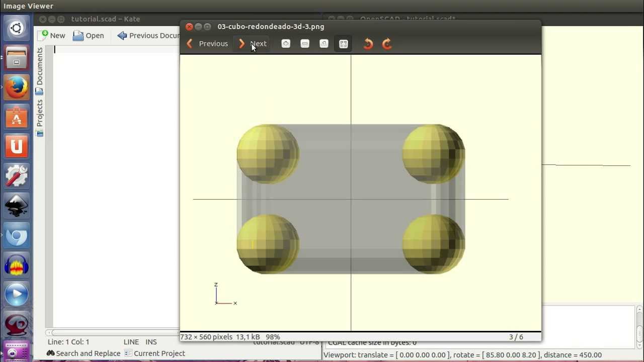Toggle best fit zoom
Viewport: 644px width, 362px height.
[x=344, y=44]
